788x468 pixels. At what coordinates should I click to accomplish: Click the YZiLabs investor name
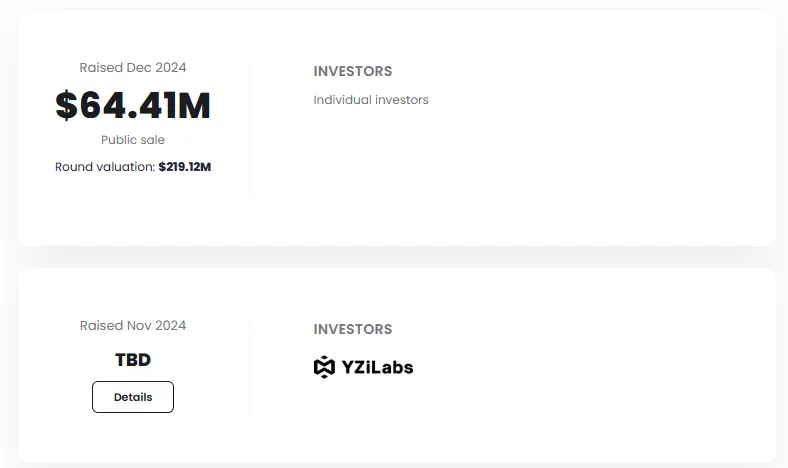click(377, 367)
